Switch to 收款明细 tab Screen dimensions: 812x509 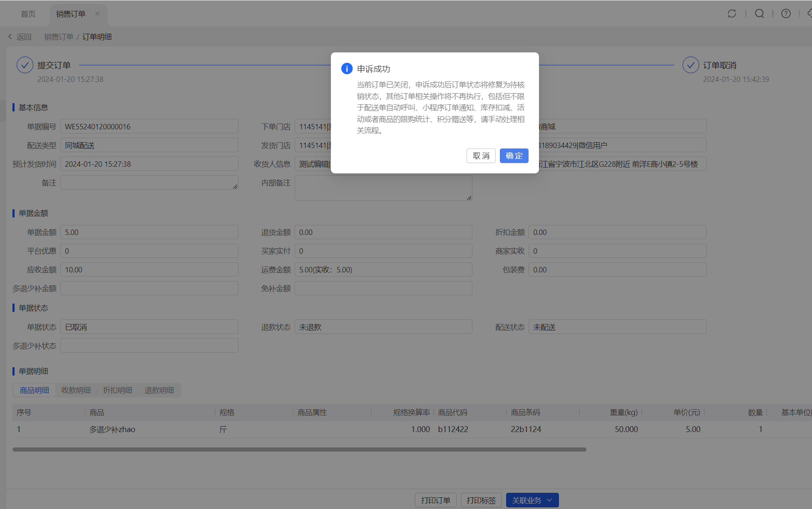(76, 390)
